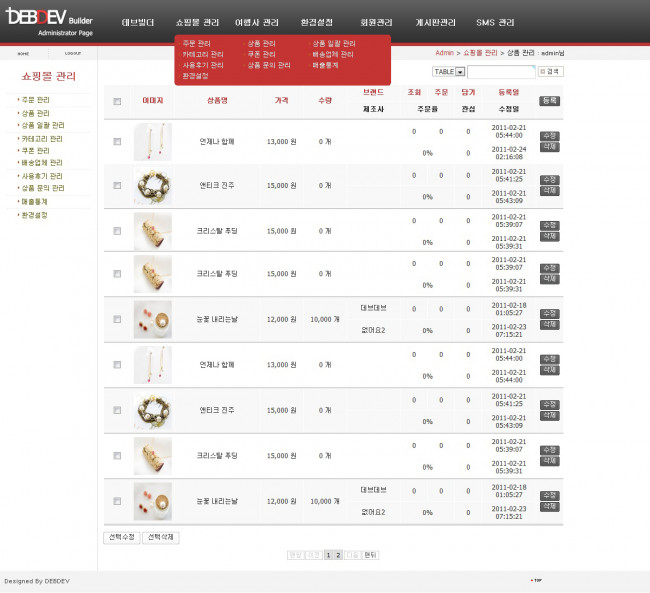Click 수정 for the topmost 앤티크 진주 row
Screen dimensions: 650x593
(x=550, y=180)
